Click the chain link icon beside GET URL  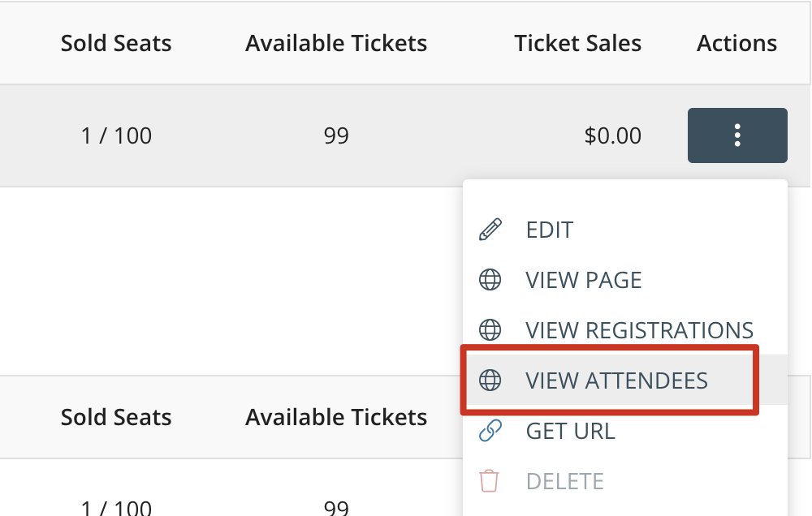[x=490, y=431]
